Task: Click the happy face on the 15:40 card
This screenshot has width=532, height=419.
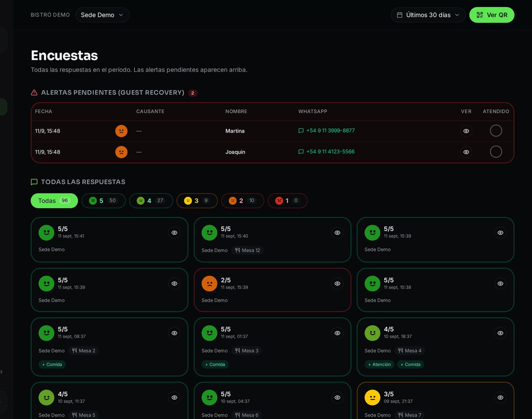Action: click(209, 233)
